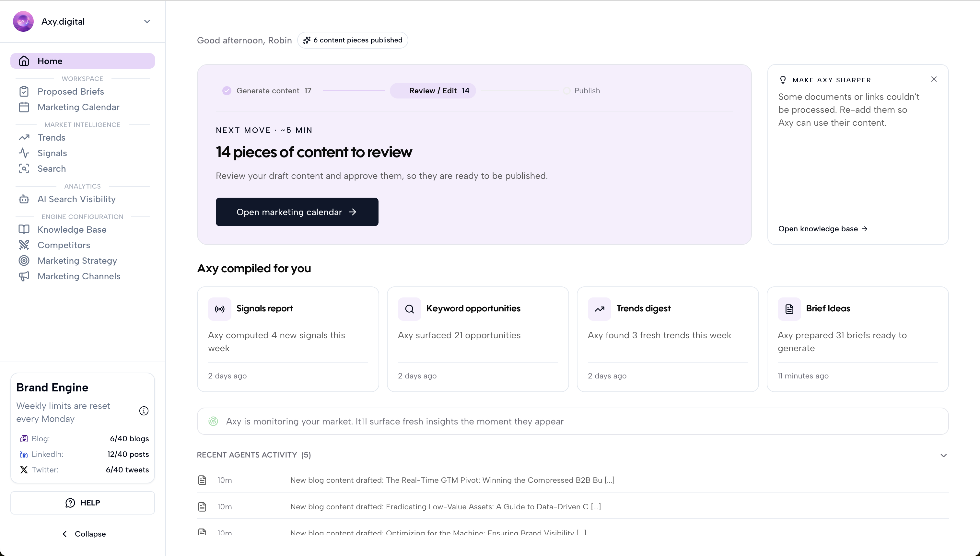This screenshot has height=556, width=980.
Task: Click '6/40 blogs' usage value
Action: (x=130, y=439)
